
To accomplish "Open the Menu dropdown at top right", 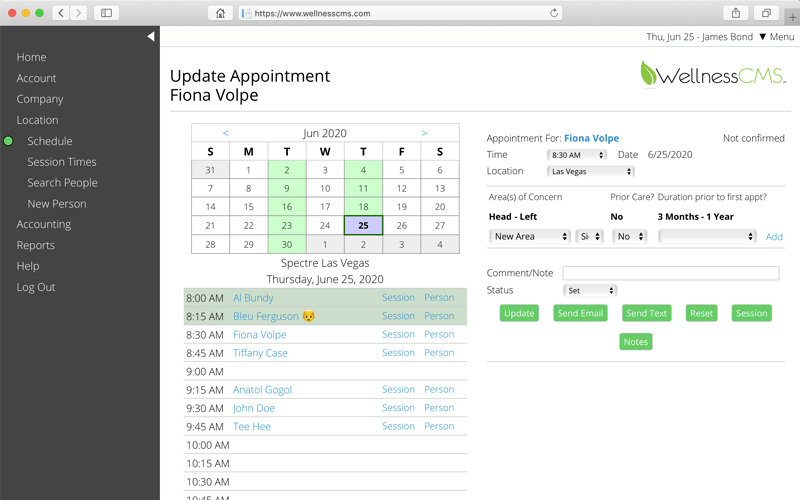I will pyautogui.click(x=777, y=37).
